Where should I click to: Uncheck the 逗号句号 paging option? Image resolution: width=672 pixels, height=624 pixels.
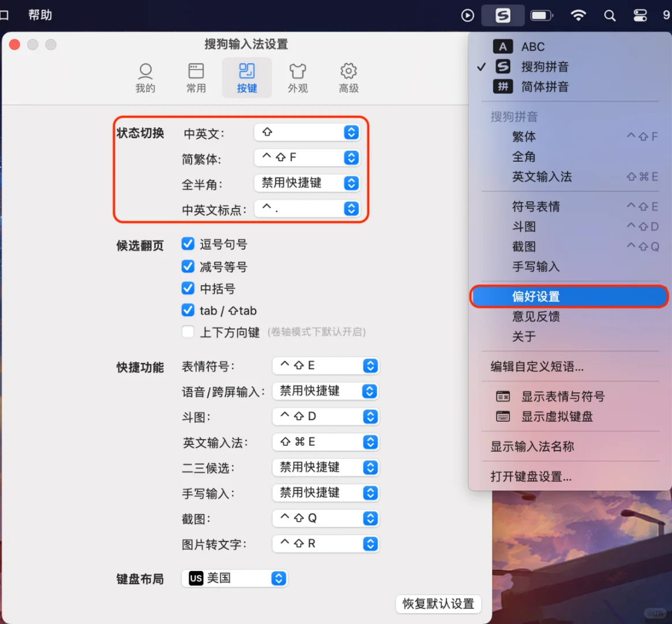[x=188, y=244]
